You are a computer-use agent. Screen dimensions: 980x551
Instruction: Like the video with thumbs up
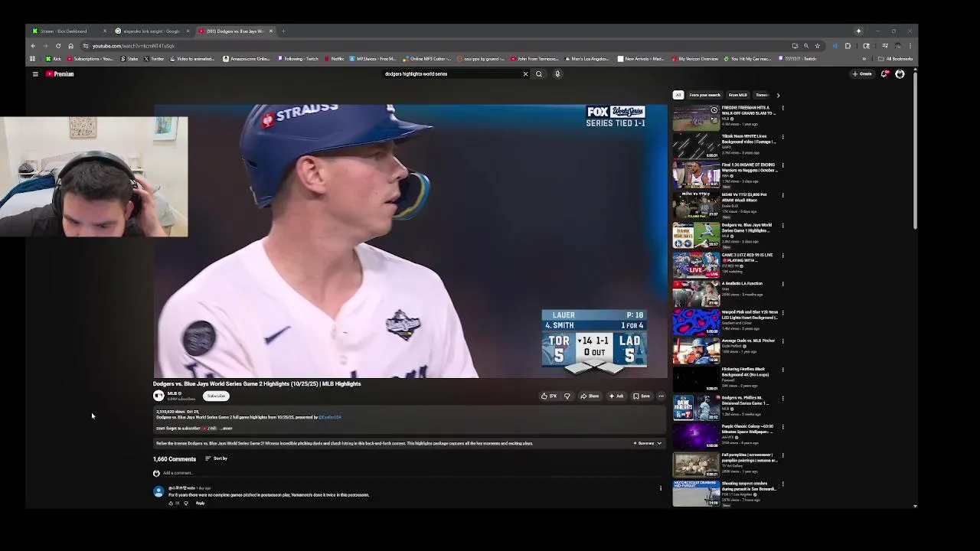tap(549, 396)
